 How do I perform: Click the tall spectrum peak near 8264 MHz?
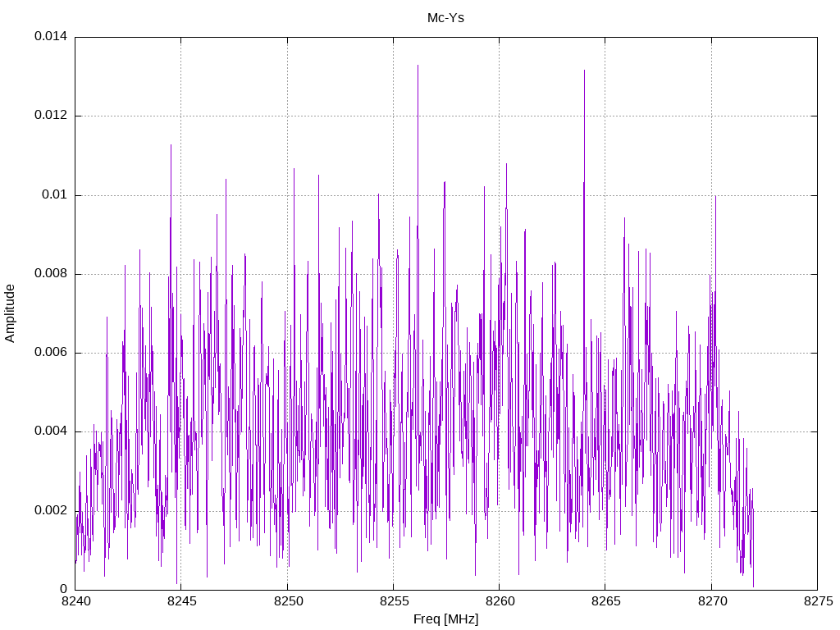tap(584, 71)
